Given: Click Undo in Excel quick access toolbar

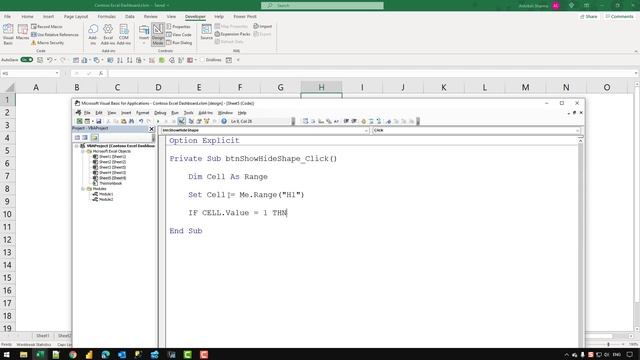Looking at the screenshot, I should pos(49,60).
